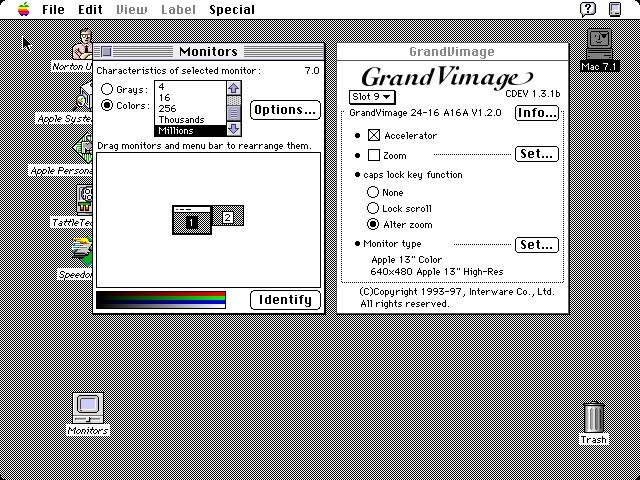Click the color gradient test bar
Screen dimensions: 640x480
pyautogui.click(x=161, y=300)
